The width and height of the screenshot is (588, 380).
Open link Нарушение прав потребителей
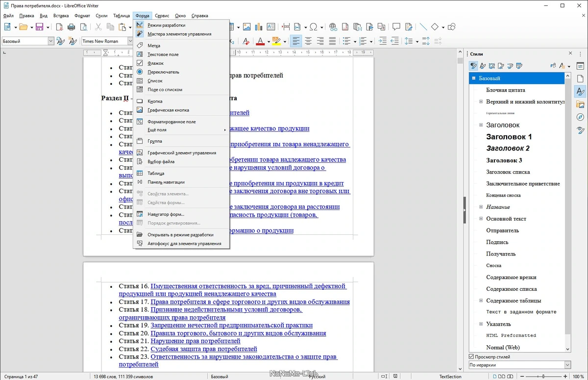[x=196, y=341]
